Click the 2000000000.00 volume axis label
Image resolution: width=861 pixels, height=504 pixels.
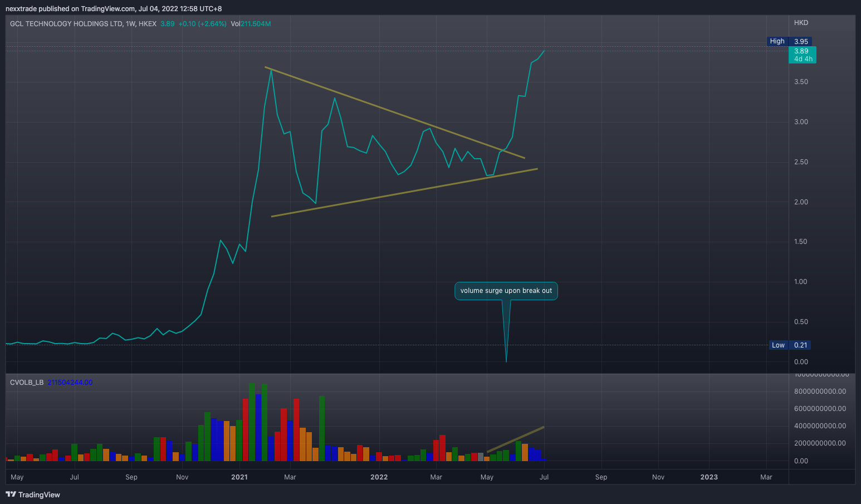coord(820,443)
